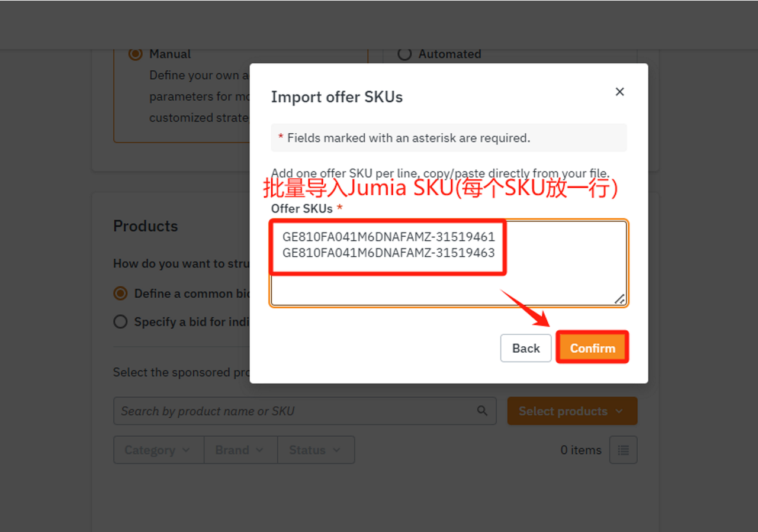
Task: Click inside the Offer SKUs text area
Action: click(x=449, y=263)
